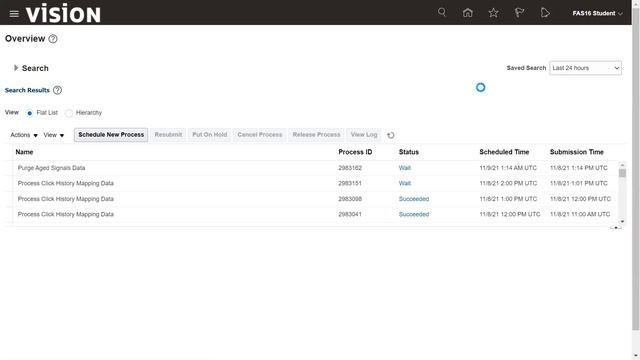Select the Flat List view option
Viewport: 640px width, 360px height.
(29, 113)
